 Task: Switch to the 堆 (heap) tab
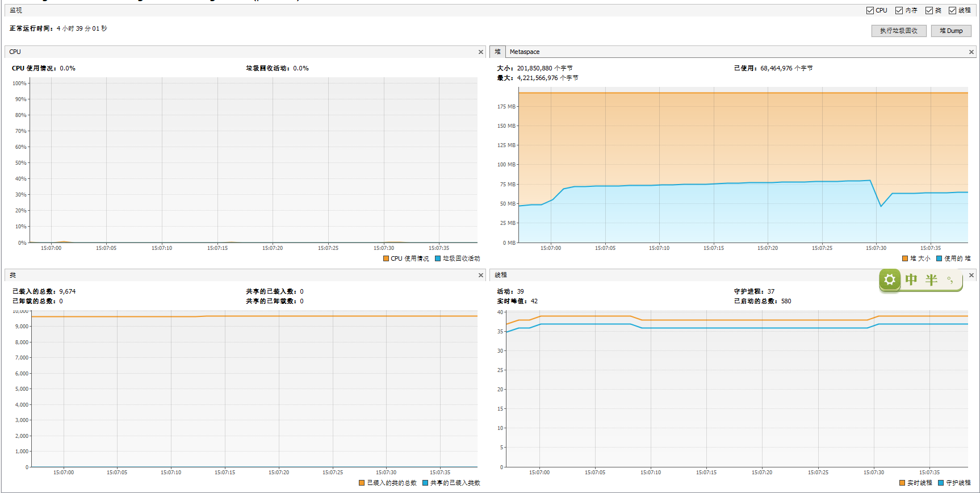(x=497, y=52)
